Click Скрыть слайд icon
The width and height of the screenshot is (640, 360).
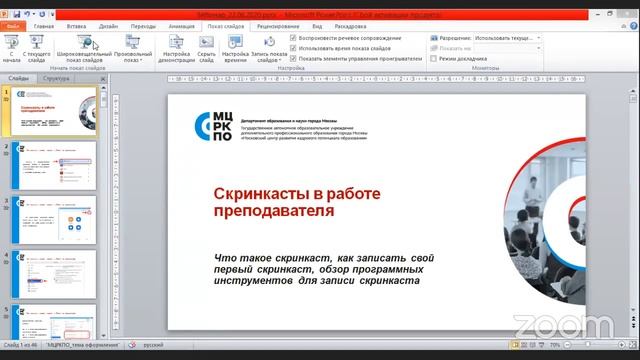[206, 48]
